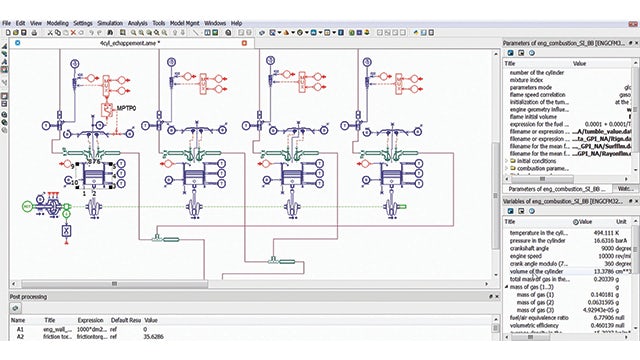Click the Save toolbar icon

coord(24,33)
